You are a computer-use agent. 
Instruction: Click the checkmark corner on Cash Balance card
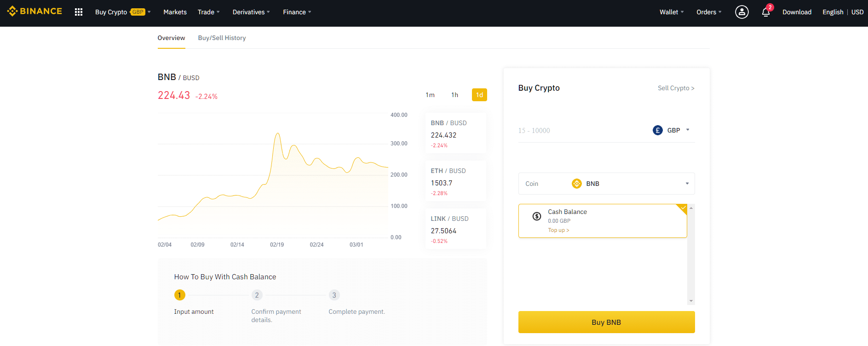[x=683, y=208]
